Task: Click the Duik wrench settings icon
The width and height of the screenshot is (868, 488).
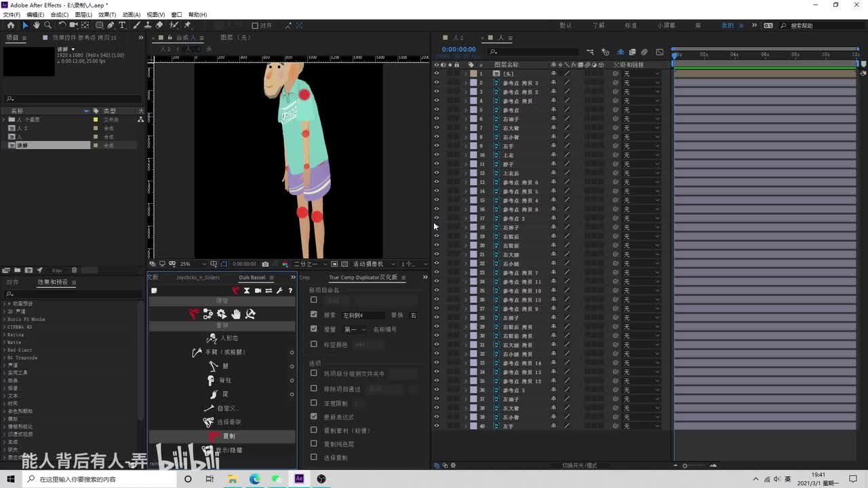Action: (279, 291)
